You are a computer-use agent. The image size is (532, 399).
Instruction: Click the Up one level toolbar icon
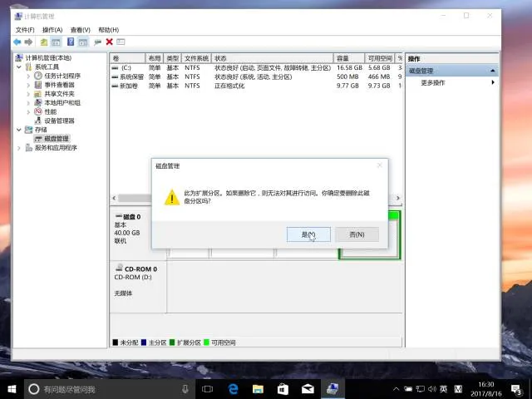44,42
